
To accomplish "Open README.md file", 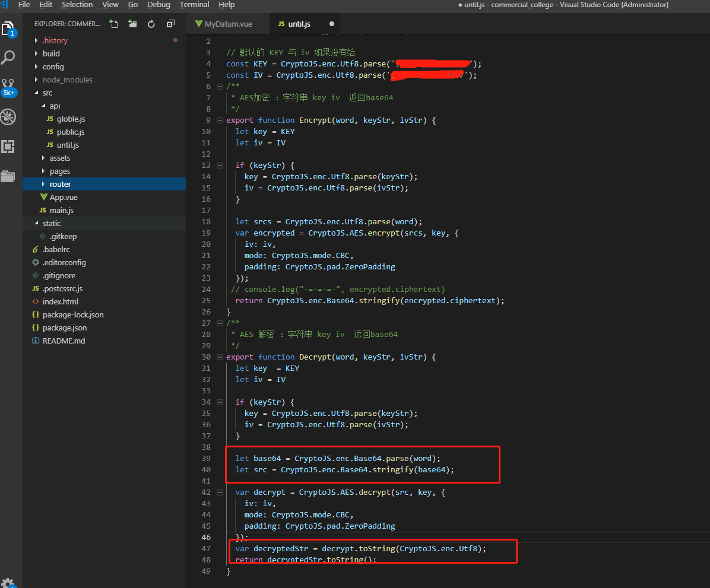I will pyautogui.click(x=104, y=341).
